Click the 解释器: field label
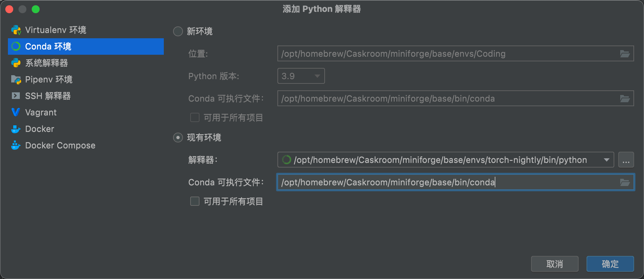644x279 pixels. [x=203, y=160]
